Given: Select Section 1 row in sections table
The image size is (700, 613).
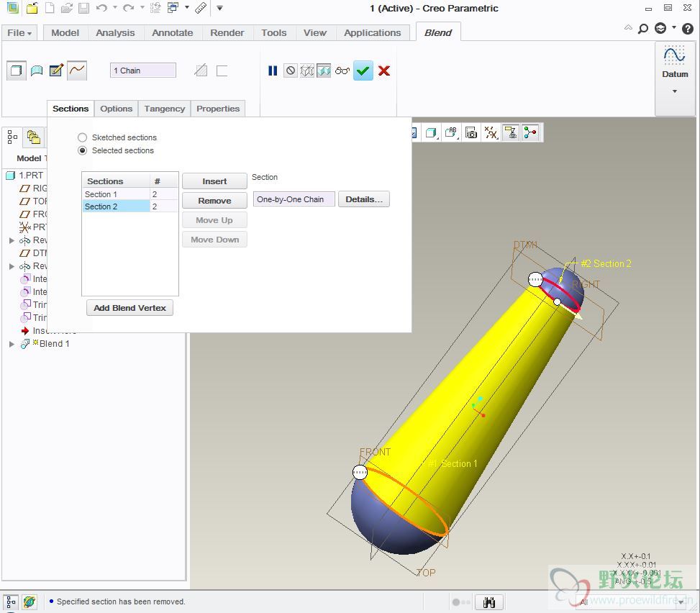Looking at the screenshot, I should tap(130, 194).
